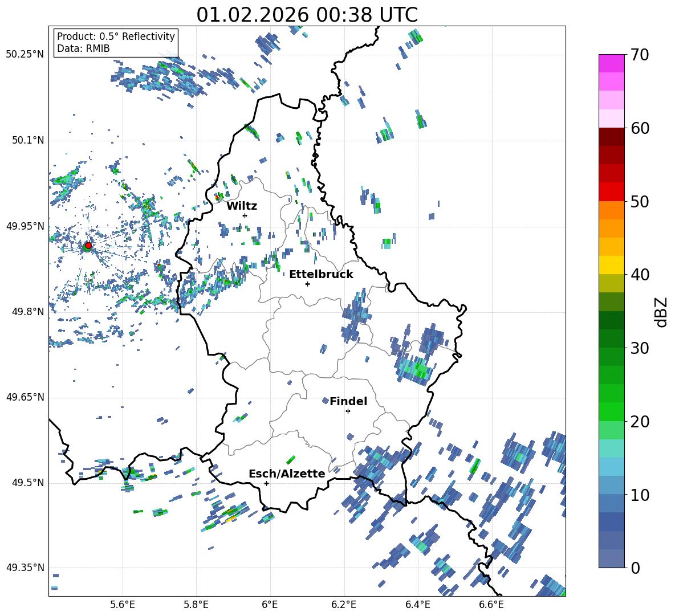Click the 50.1°N latitude label
The width and height of the screenshot is (675, 616).
pyautogui.click(x=28, y=141)
